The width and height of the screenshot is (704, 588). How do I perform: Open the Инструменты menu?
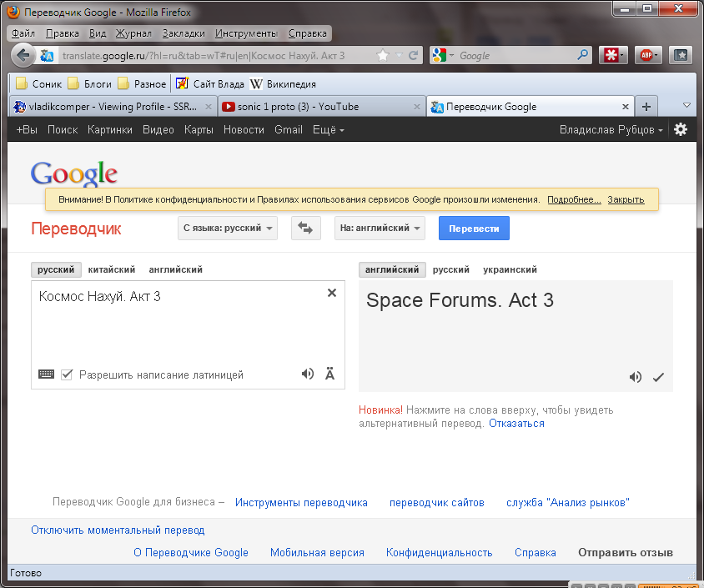pos(246,33)
